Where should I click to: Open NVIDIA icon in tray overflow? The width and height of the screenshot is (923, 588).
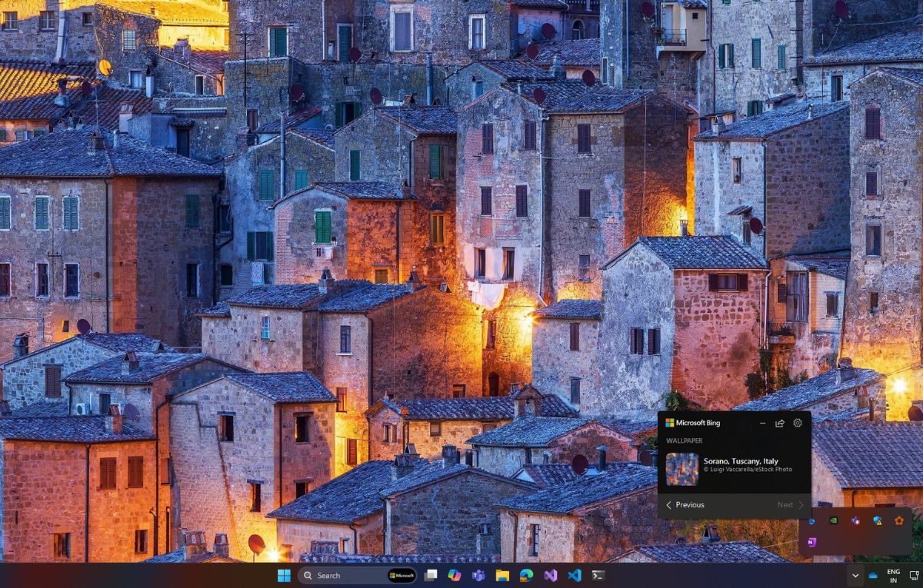833,520
